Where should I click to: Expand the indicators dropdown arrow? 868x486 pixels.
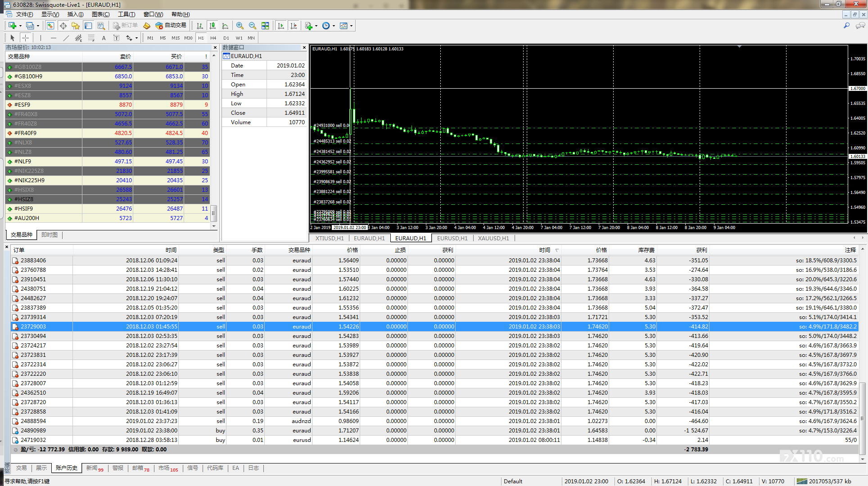click(316, 26)
